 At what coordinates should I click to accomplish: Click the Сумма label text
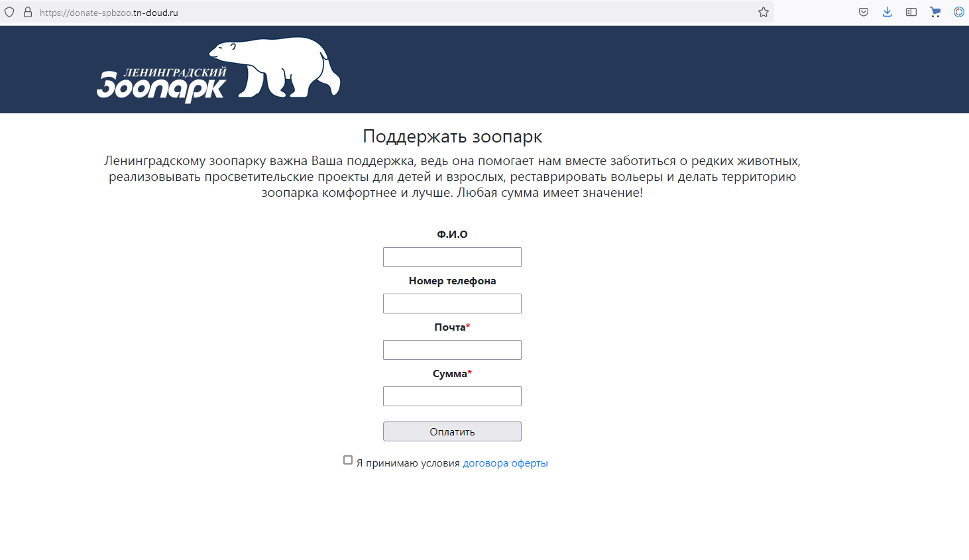pos(450,374)
